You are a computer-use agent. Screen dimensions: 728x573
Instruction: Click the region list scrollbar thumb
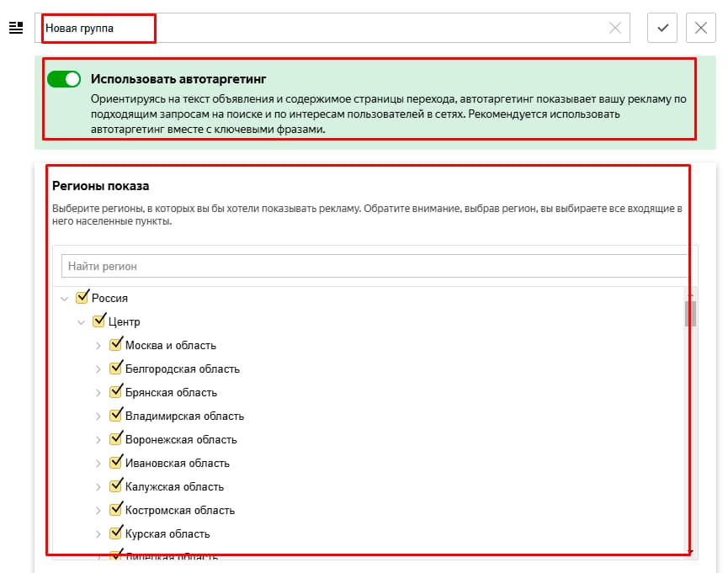(690, 313)
